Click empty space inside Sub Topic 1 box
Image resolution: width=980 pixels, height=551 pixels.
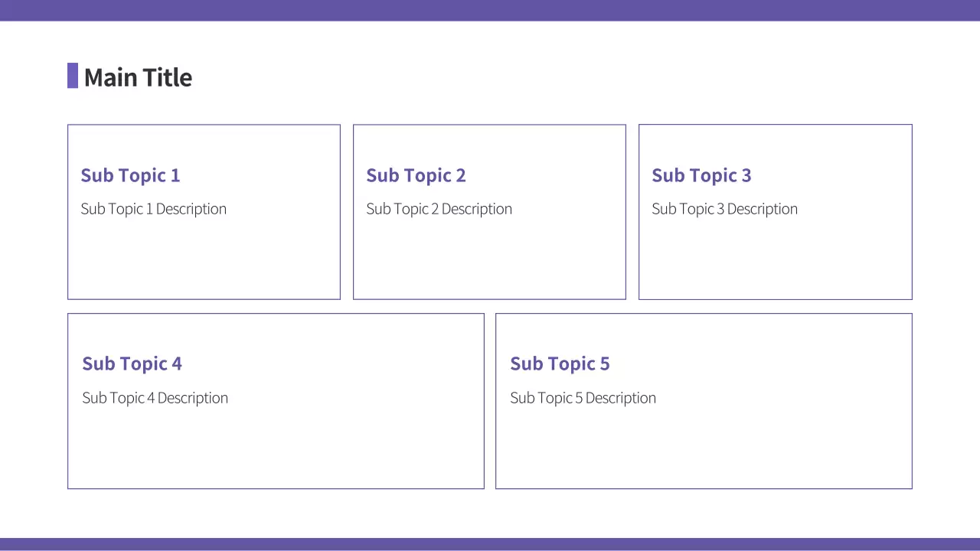[204, 260]
